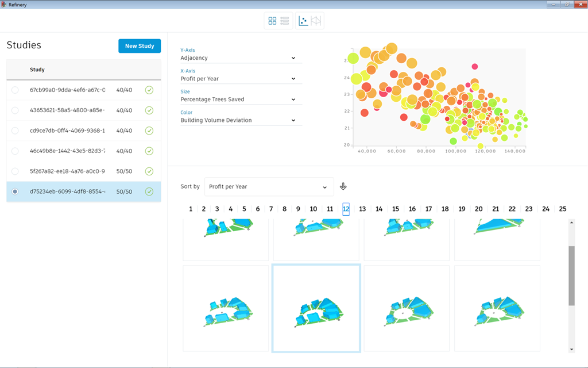Select the scatter plot chart icon

303,21
